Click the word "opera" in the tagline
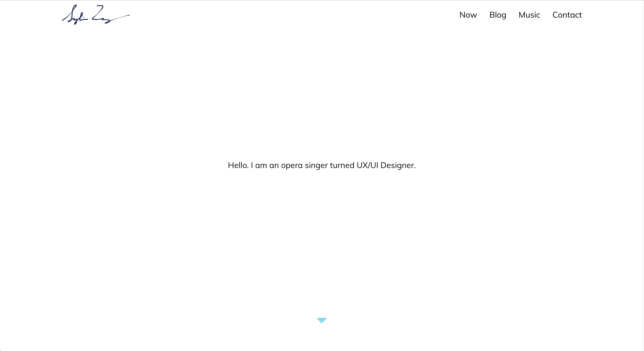644x351 pixels. coord(292,166)
